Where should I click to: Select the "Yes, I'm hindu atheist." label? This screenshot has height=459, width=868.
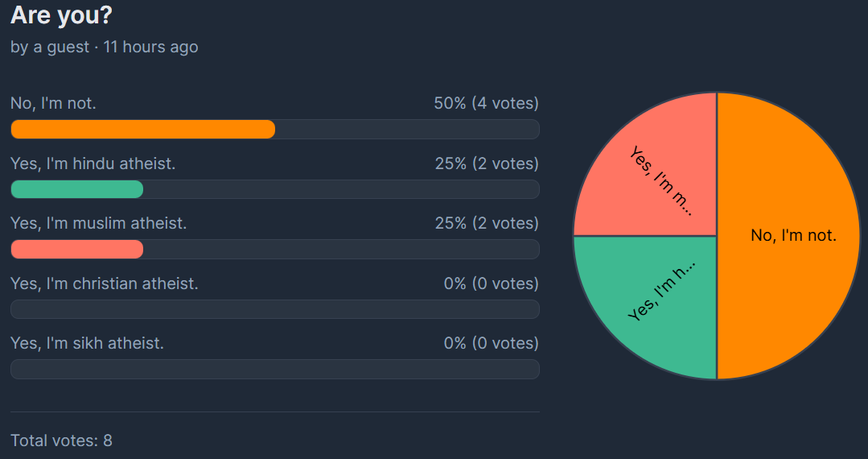[x=93, y=163]
